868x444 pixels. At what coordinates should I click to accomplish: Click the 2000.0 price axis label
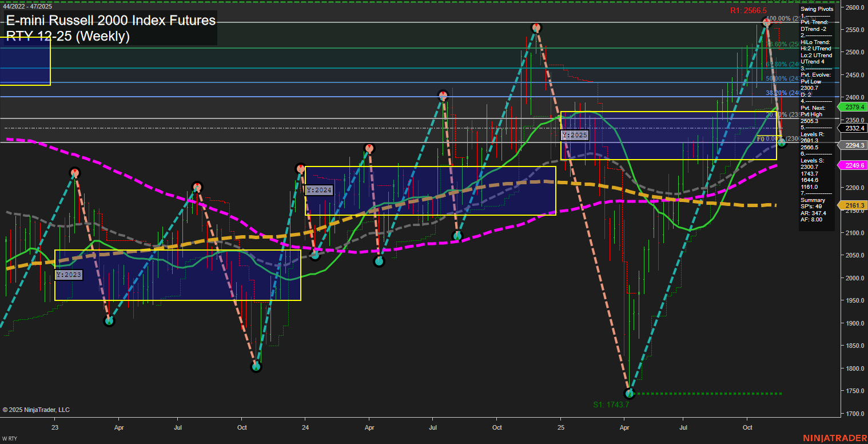[854, 278]
